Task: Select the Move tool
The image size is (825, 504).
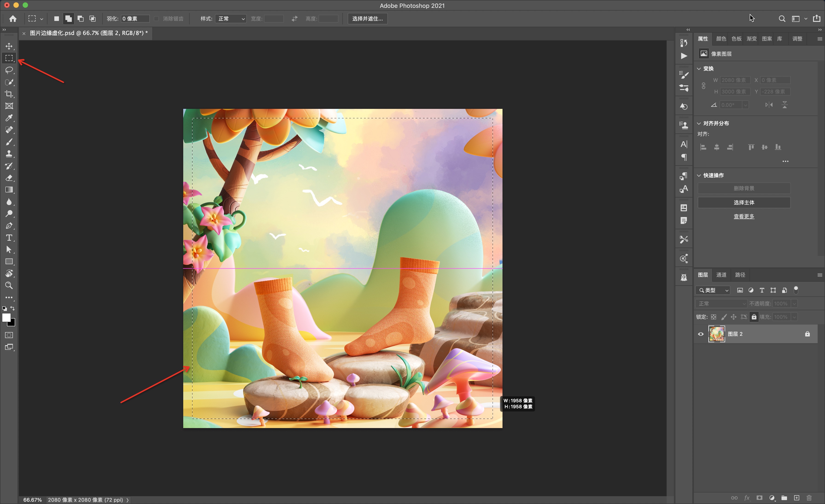Action: [9, 46]
